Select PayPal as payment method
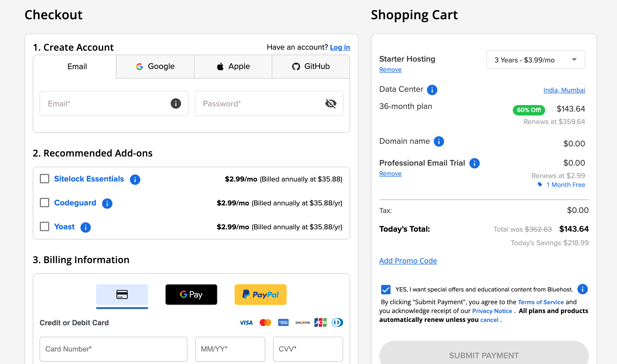The width and height of the screenshot is (617, 364). [x=260, y=294]
